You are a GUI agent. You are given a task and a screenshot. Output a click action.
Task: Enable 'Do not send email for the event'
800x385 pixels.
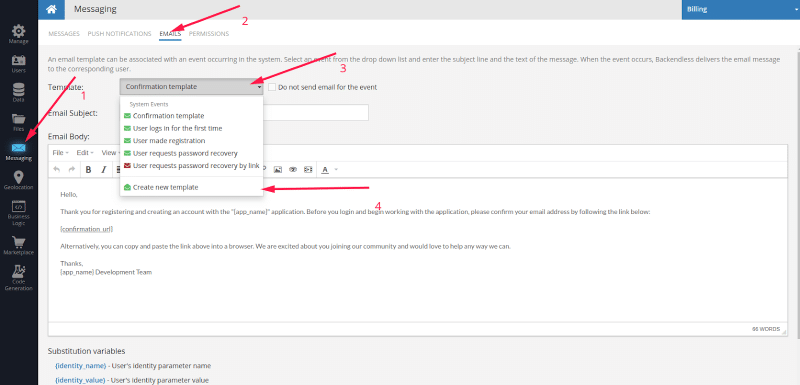272,87
